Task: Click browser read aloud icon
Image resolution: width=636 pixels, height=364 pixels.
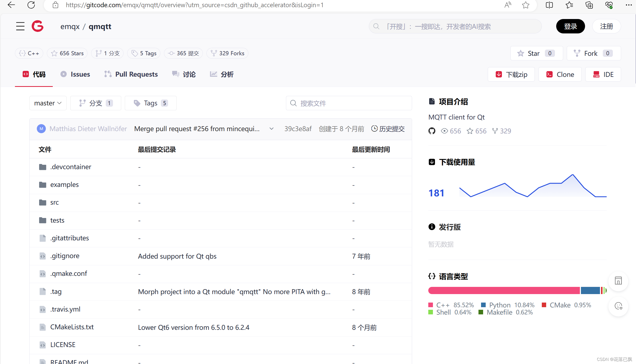Action: click(x=508, y=5)
